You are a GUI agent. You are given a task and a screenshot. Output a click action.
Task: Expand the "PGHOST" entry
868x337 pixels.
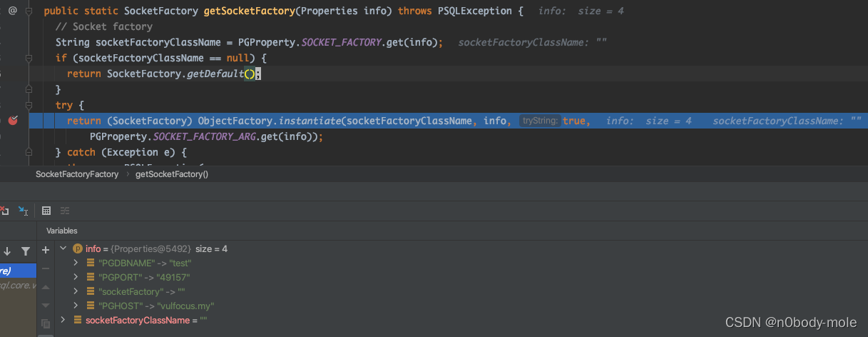[x=77, y=306]
